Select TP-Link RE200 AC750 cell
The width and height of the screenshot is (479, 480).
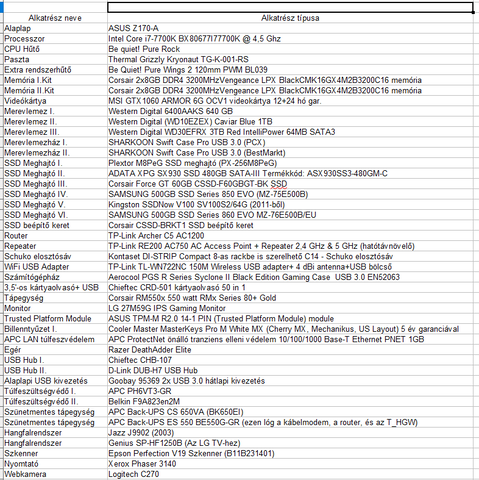coord(290,246)
